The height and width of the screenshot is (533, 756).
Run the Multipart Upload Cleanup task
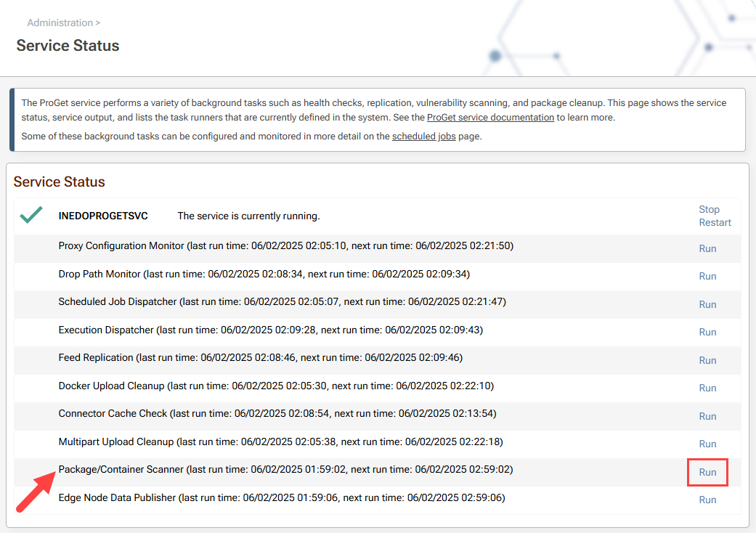[x=707, y=444]
